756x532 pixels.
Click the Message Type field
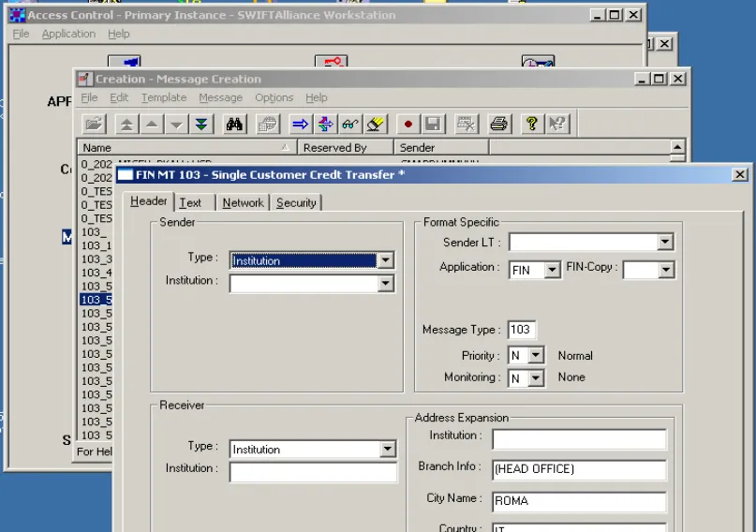522,330
